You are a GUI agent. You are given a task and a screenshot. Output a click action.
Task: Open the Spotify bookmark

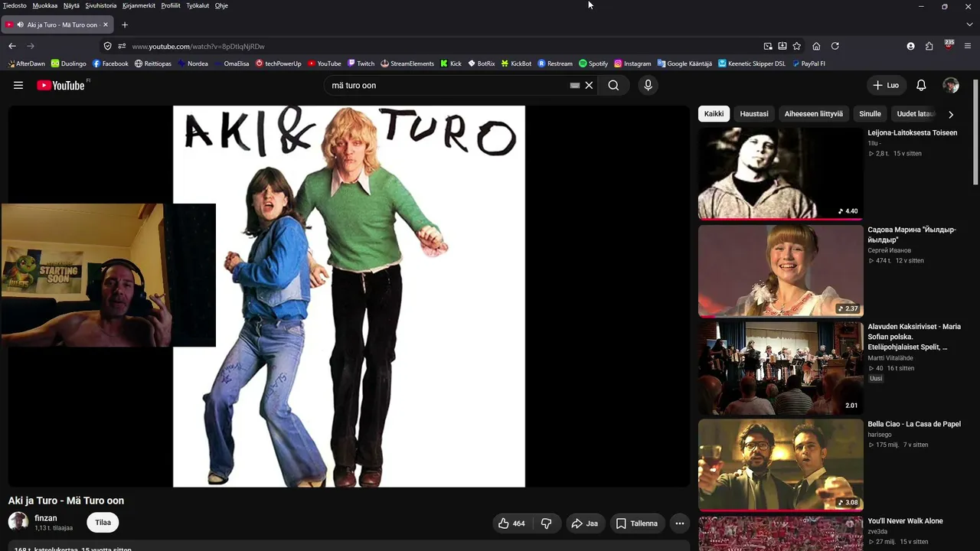[593, 64]
